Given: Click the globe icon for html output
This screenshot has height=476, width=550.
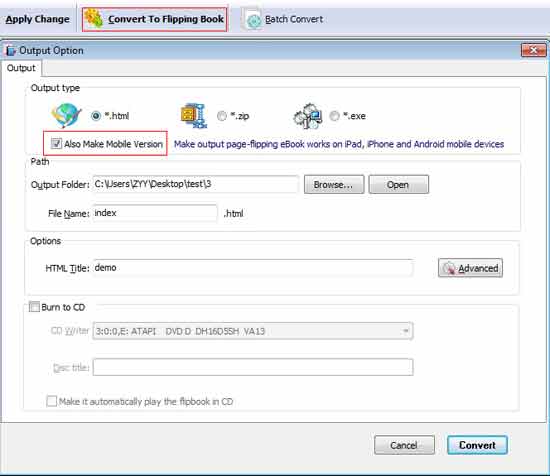Looking at the screenshot, I should [66, 115].
